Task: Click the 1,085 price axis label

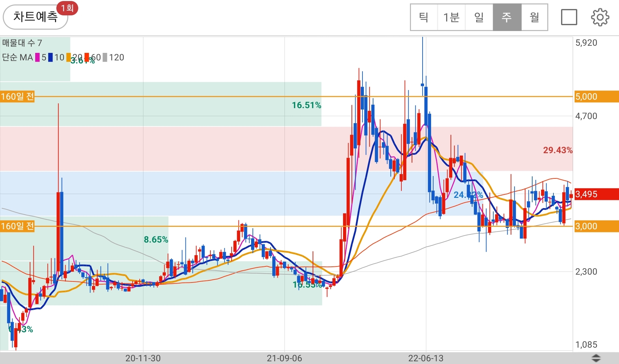Action: (x=586, y=345)
